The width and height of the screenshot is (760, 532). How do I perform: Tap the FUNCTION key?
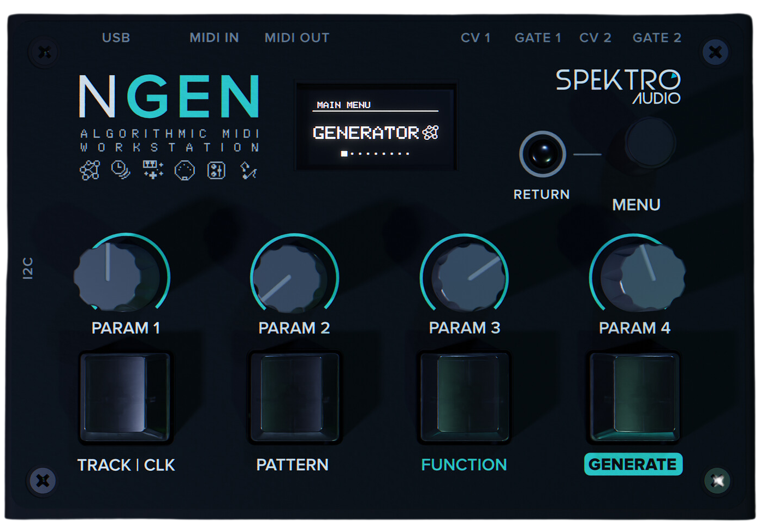point(465,397)
